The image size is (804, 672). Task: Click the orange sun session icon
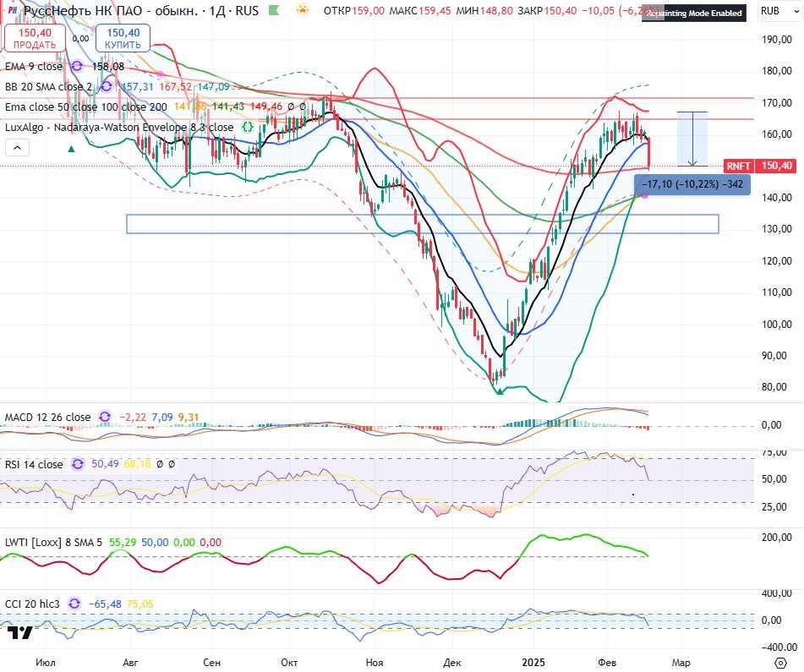[x=303, y=10]
